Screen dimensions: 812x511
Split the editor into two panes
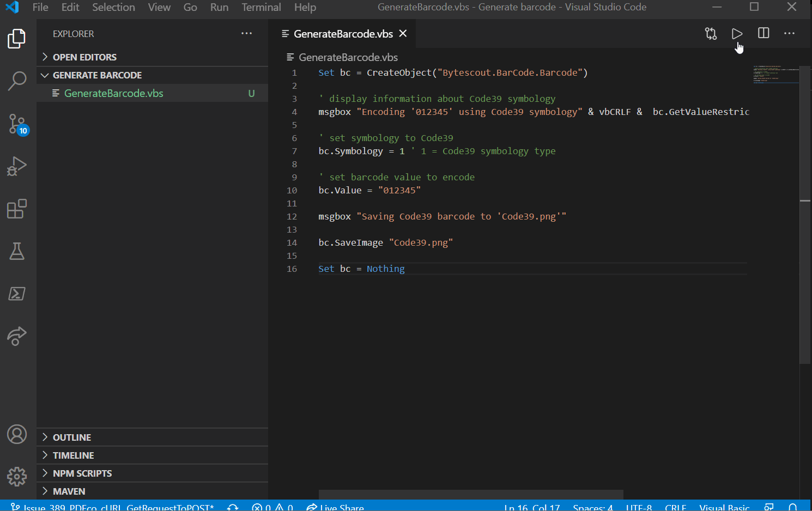tap(763, 33)
